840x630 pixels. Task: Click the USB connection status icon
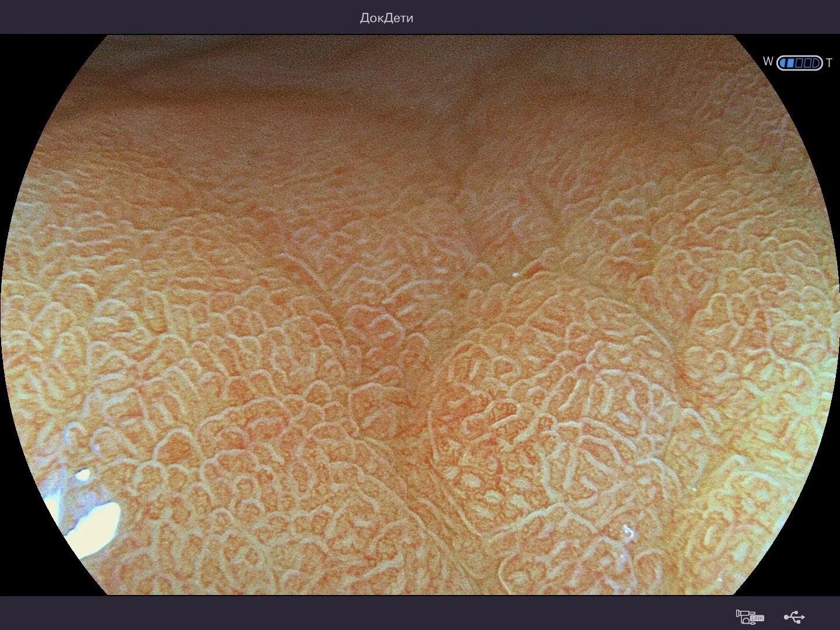click(x=794, y=617)
